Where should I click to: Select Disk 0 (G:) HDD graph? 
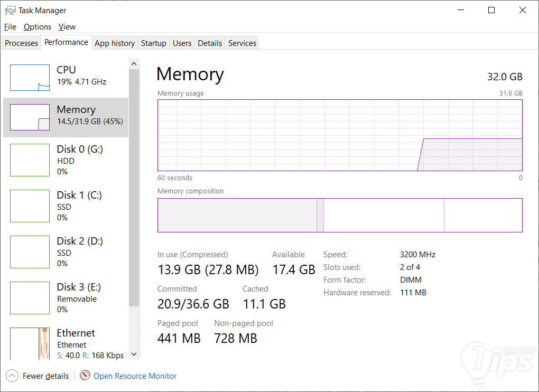pos(30,160)
